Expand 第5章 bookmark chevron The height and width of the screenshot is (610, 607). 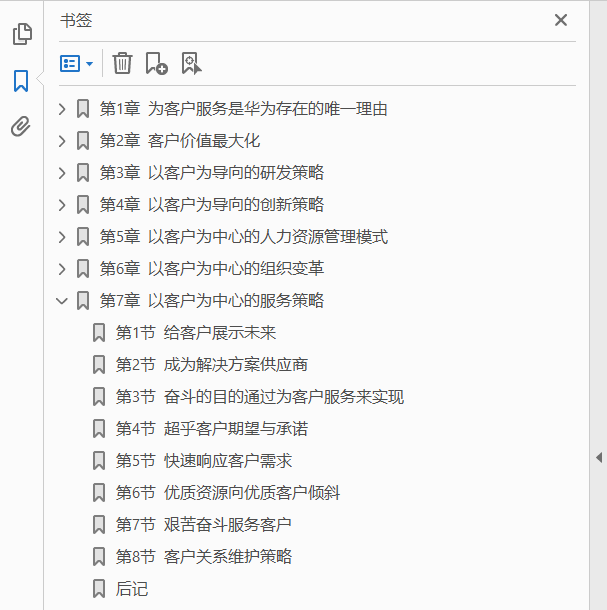pyautogui.click(x=62, y=237)
